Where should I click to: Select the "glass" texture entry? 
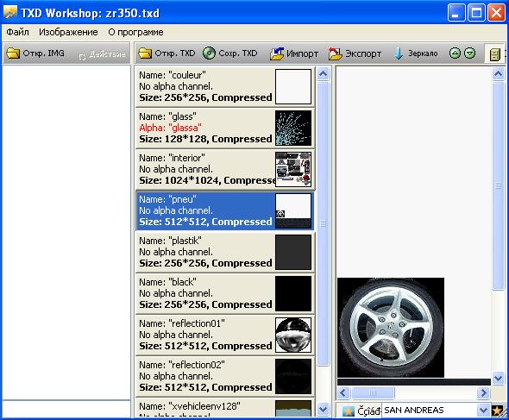click(224, 128)
